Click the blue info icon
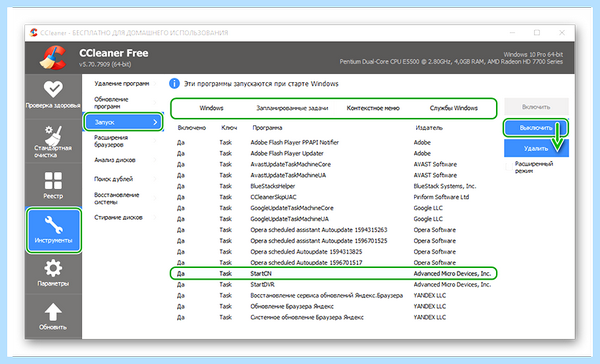600x364 pixels. coord(174,83)
